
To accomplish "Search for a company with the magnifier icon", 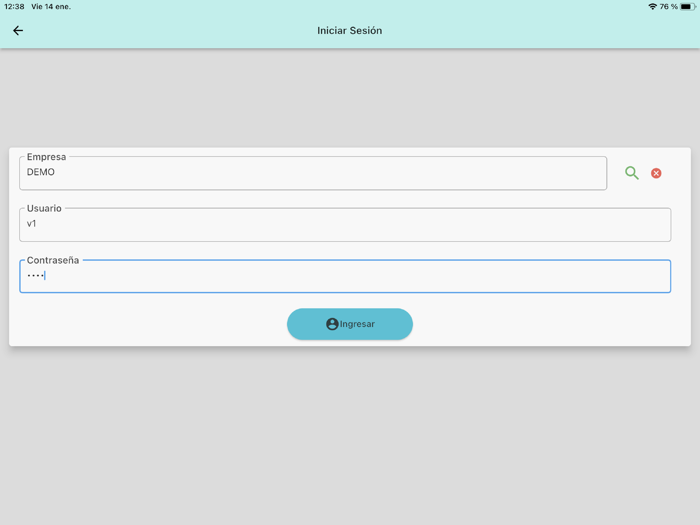I will click(x=632, y=173).
